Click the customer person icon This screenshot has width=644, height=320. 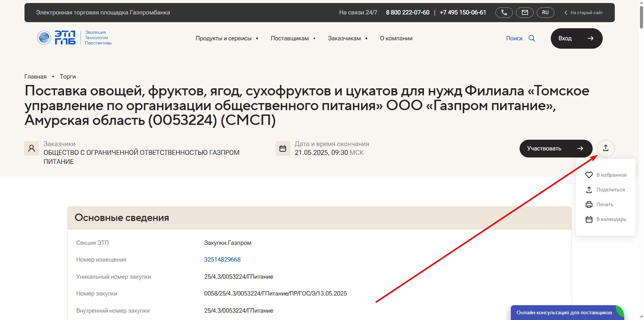(x=32, y=148)
